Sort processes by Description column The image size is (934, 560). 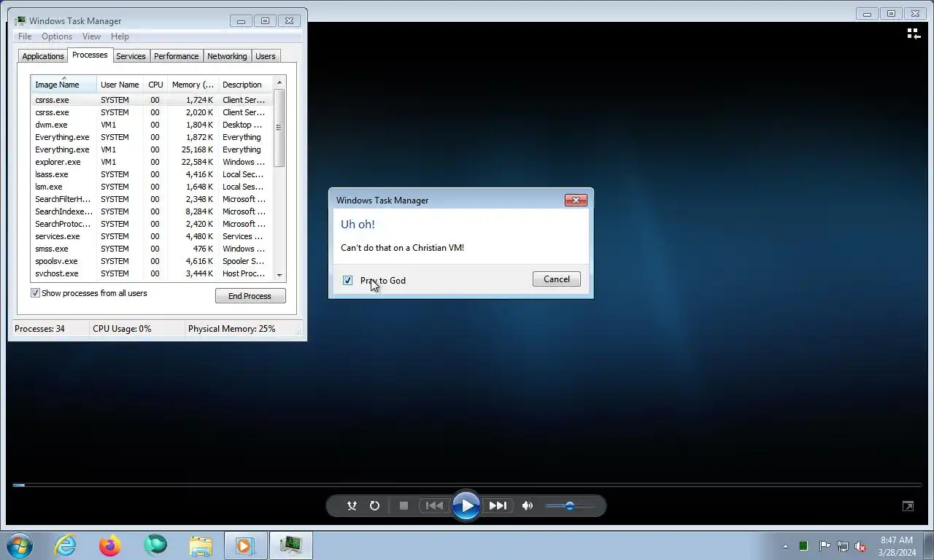pos(245,85)
